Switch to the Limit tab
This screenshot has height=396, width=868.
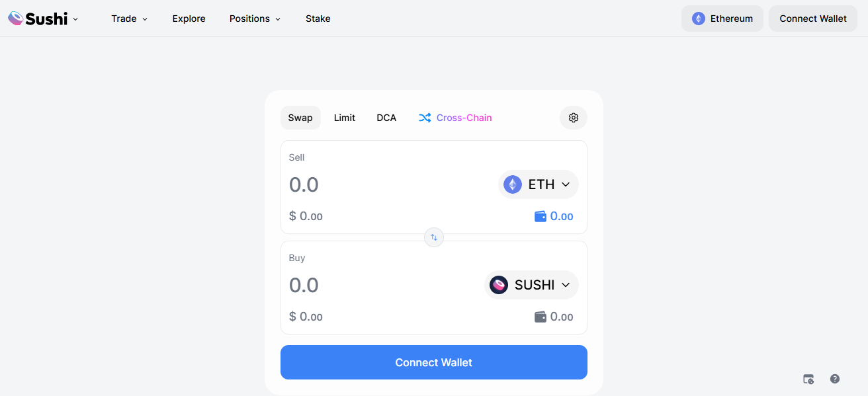pyautogui.click(x=345, y=118)
